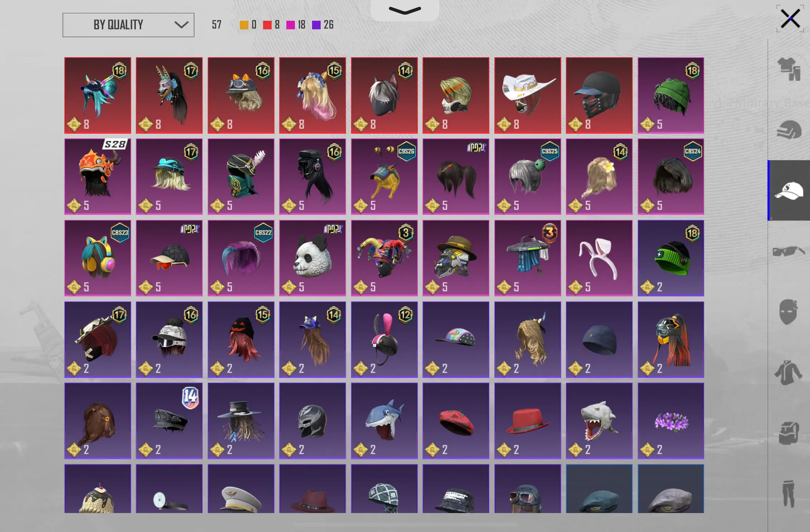Select the pink bunny ears headband
810x532 pixels.
[x=599, y=258]
